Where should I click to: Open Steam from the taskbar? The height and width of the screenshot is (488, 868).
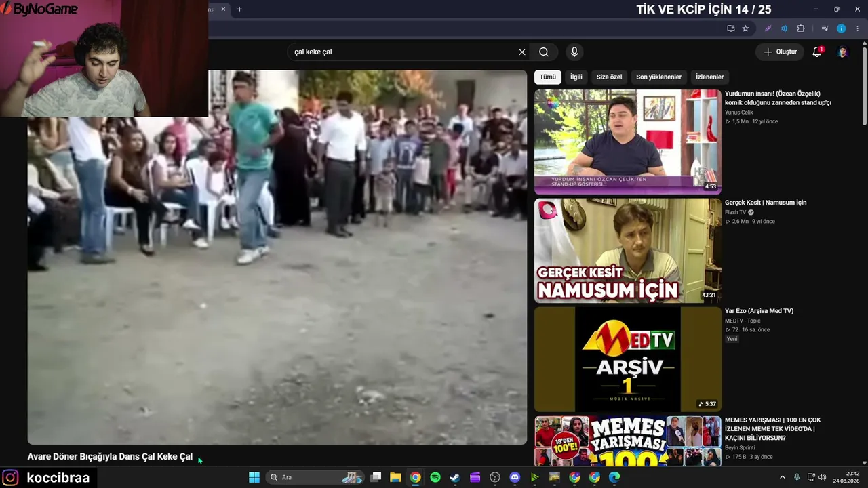click(x=455, y=477)
